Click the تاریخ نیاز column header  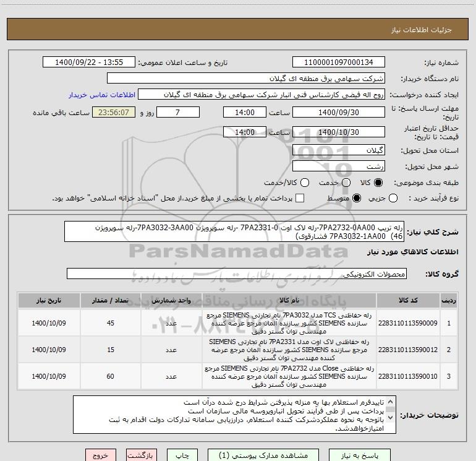point(49,301)
